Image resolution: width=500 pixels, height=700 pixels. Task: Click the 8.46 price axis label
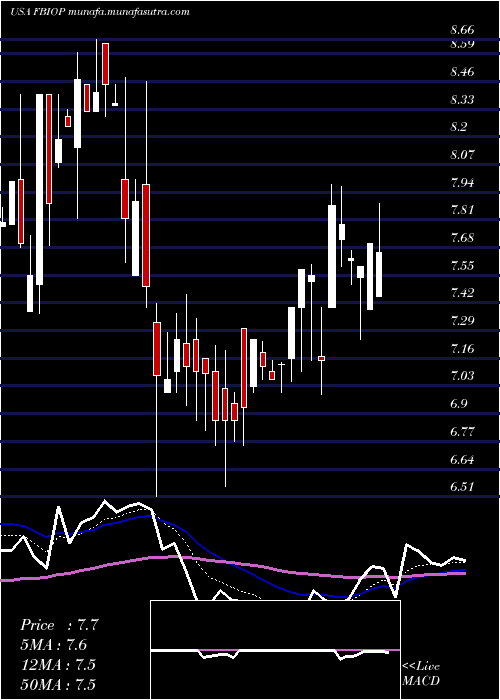[462, 72]
